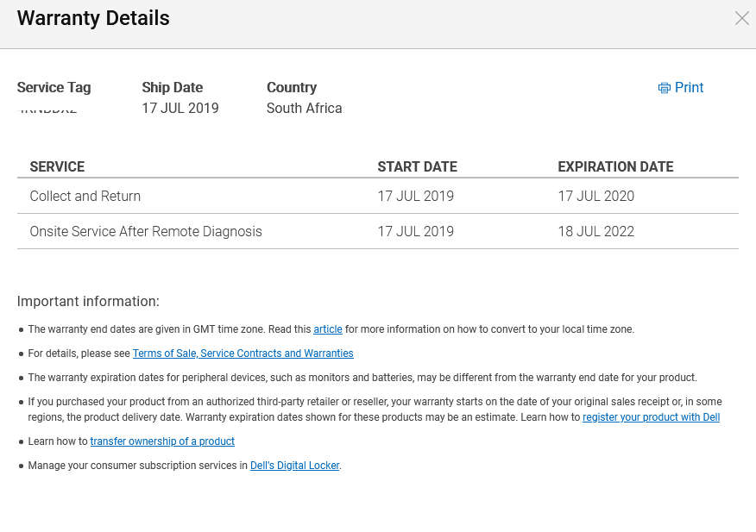Click the EXPIRATION DATE column header
This screenshot has width=756, height=532.
pyautogui.click(x=615, y=167)
